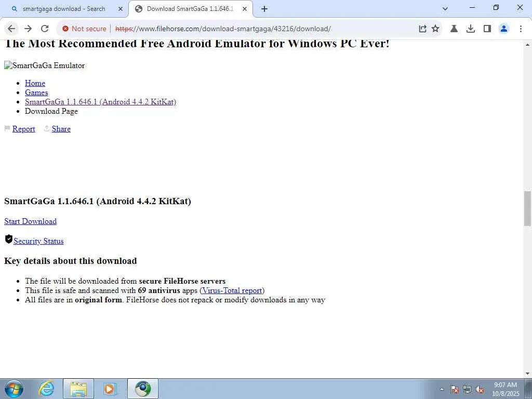
Task: Click the flag icon beside Report
Action: click(x=7, y=128)
